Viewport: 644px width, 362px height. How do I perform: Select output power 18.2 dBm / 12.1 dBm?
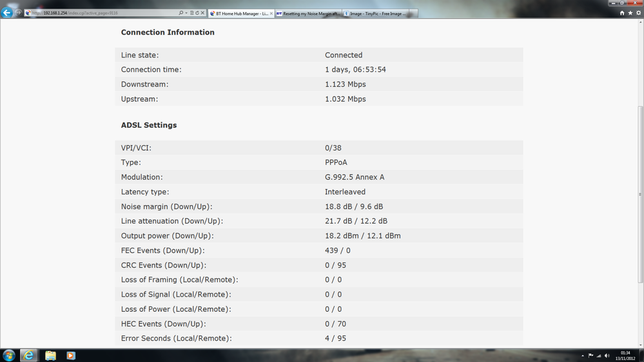363,236
